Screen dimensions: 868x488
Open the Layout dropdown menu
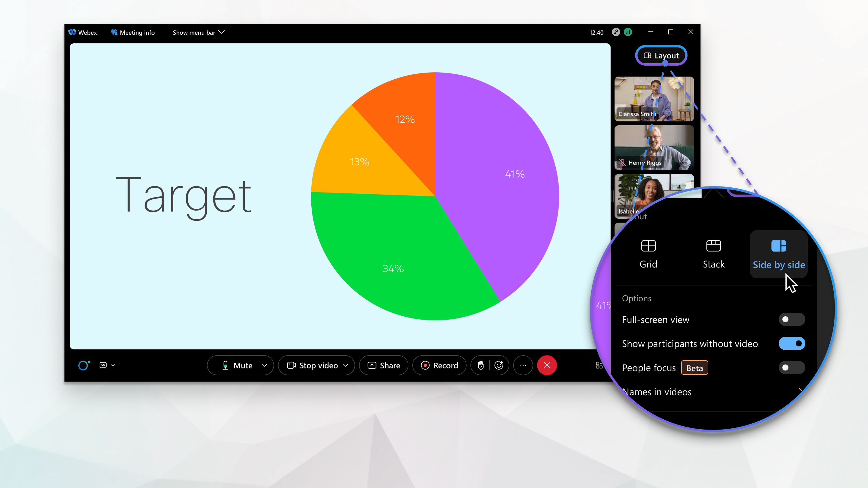661,55
